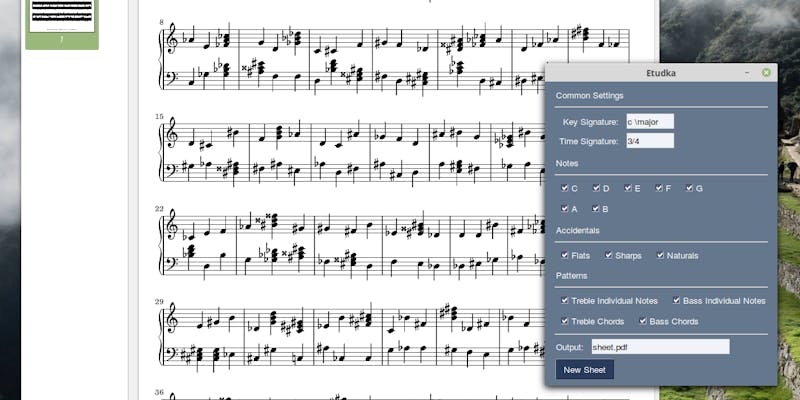Uncheck Treble Chords pattern
800x400 pixels.
564,320
